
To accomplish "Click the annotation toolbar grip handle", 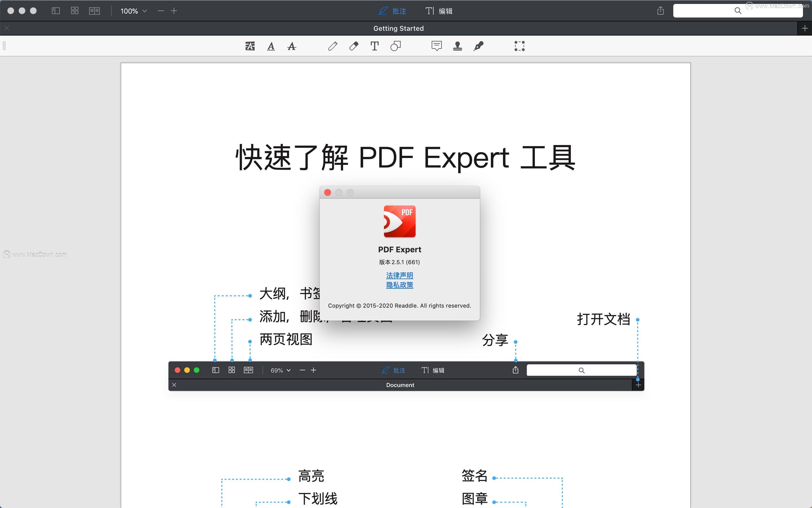I will tap(4, 46).
